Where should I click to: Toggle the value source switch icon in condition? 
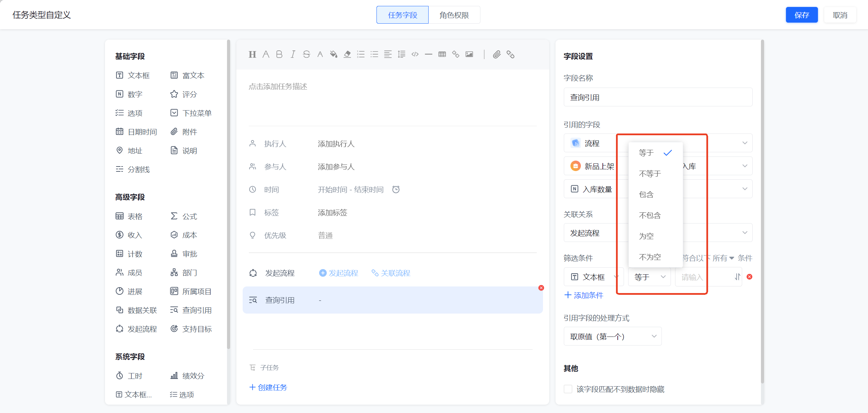coord(737,277)
